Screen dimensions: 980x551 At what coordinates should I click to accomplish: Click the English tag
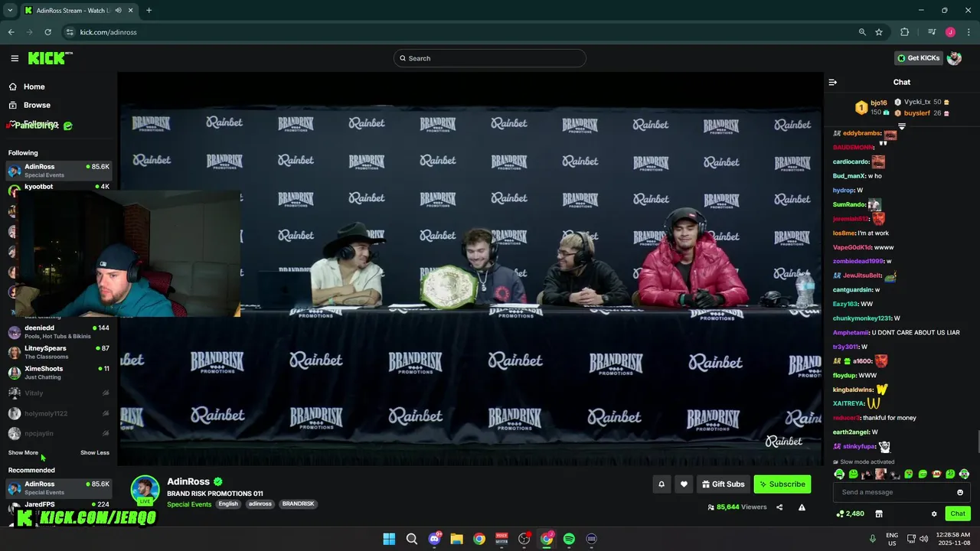pos(228,504)
